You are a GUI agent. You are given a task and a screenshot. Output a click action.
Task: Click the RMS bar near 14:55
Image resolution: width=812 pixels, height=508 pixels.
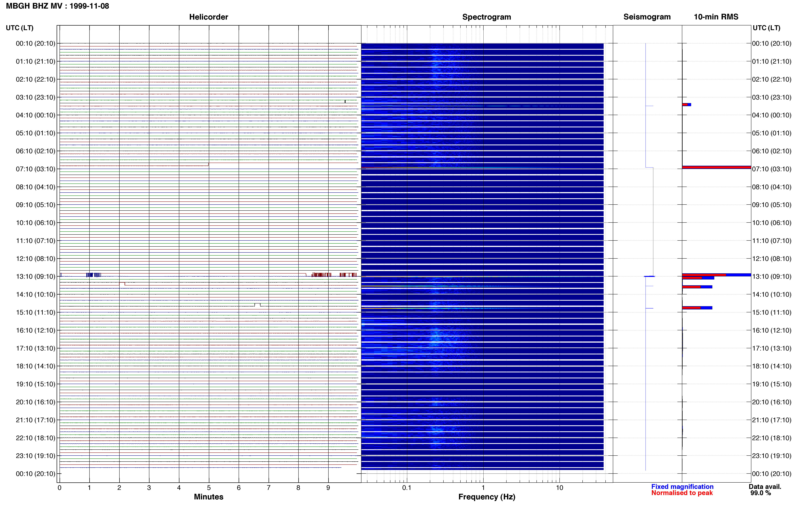pyautogui.click(x=697, y=307)
